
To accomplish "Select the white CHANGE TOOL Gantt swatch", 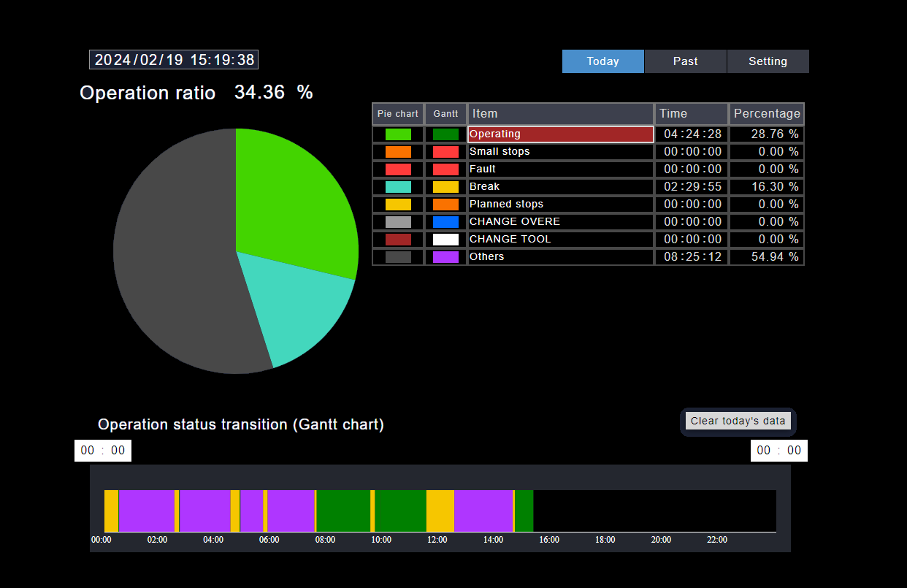I will tap(445, 240).
